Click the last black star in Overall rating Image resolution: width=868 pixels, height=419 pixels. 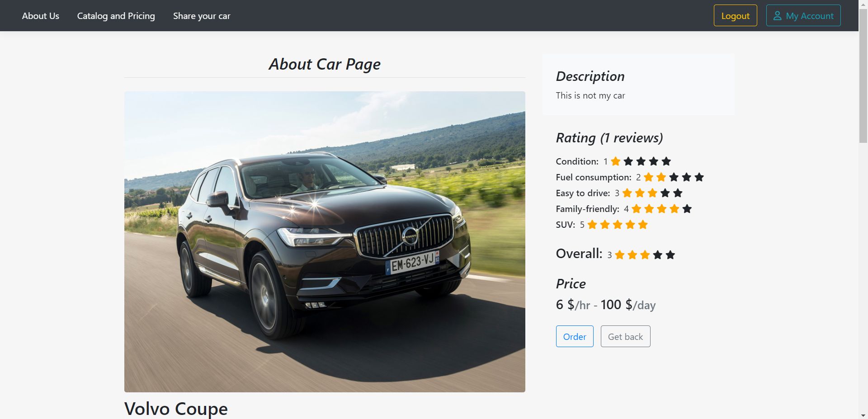pyautogui.click(x=670, y=255)
